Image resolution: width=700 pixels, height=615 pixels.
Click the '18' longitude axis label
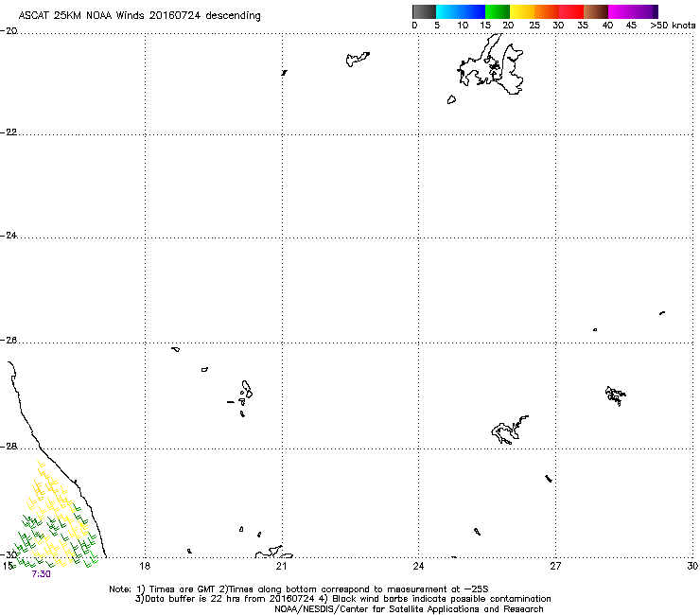coord(145,566)
